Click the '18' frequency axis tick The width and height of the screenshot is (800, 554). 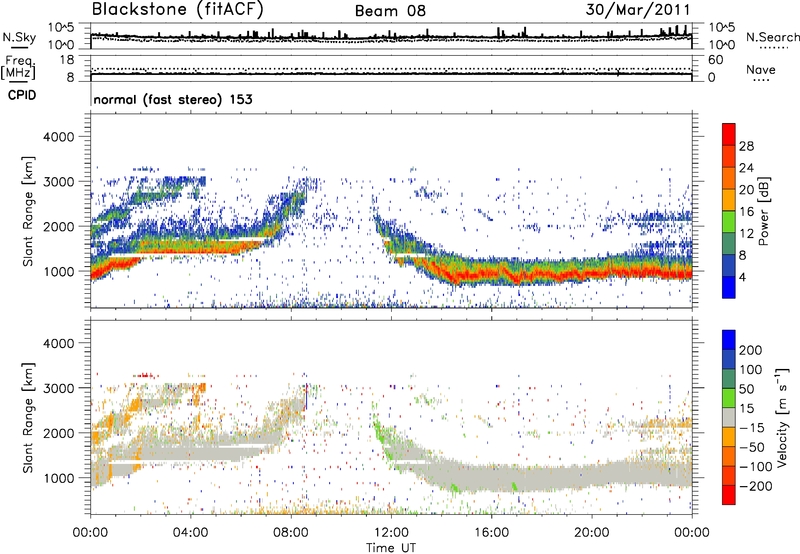click(67, 60)
